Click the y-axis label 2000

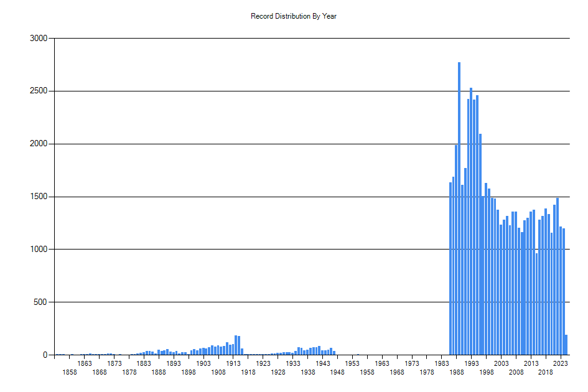(x=39, y=144)
